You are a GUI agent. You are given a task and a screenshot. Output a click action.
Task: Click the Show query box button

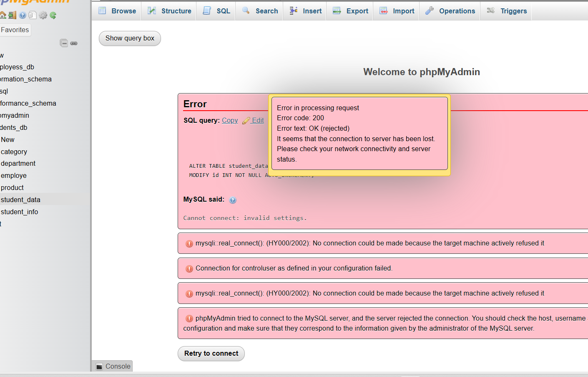tap(130, 38)
